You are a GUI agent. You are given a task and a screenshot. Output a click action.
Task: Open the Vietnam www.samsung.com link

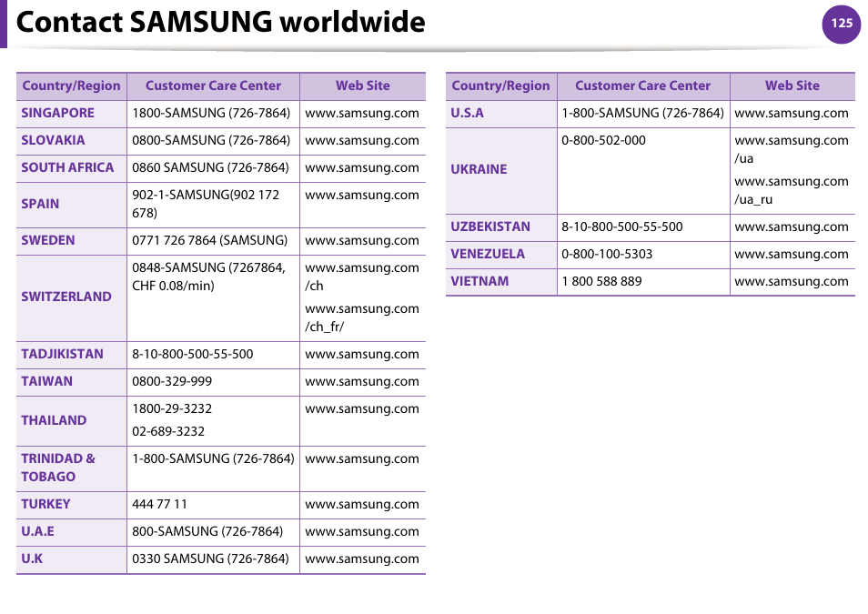pos(792,282)
